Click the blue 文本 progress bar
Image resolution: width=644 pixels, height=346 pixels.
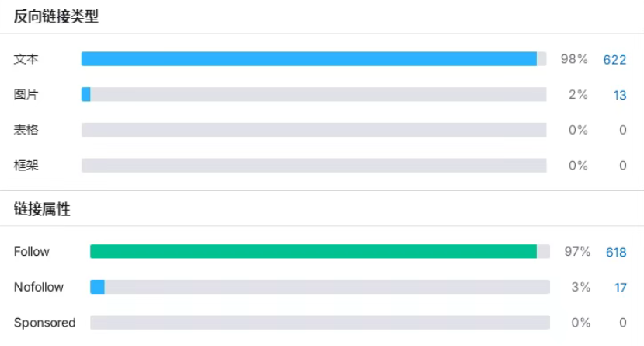coord(309,59)
